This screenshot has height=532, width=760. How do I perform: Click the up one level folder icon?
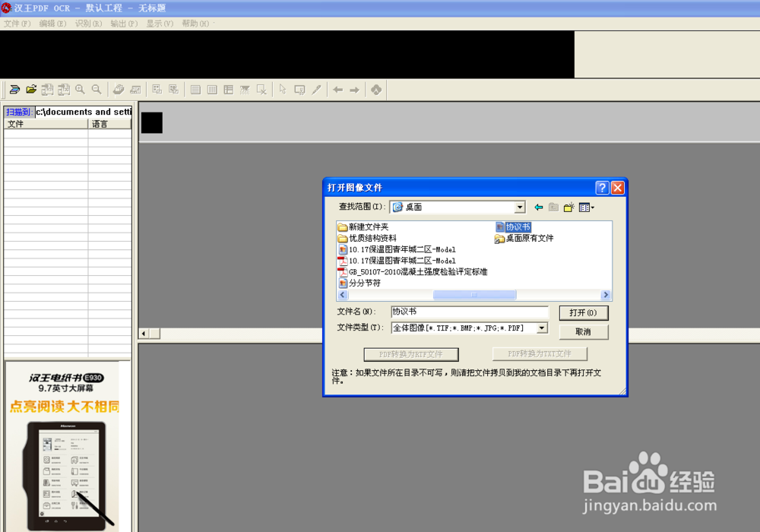[x=553, y=207]
